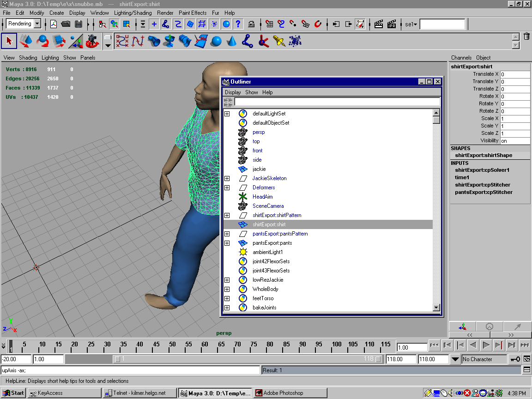The image size is (532, 399).
Task: Click the IPR render clapperboard icon
Action: [x=392, y=24]
